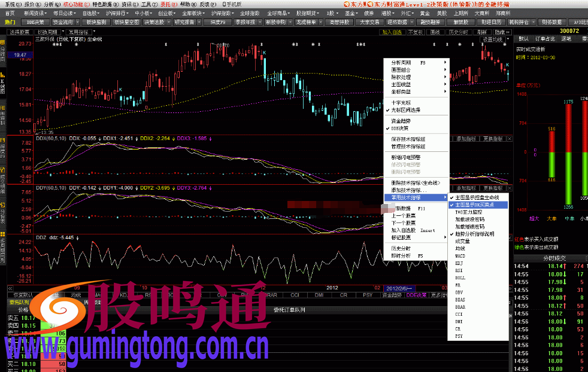Click the timeline scroll-right double arrow

(x=510, y=288)
